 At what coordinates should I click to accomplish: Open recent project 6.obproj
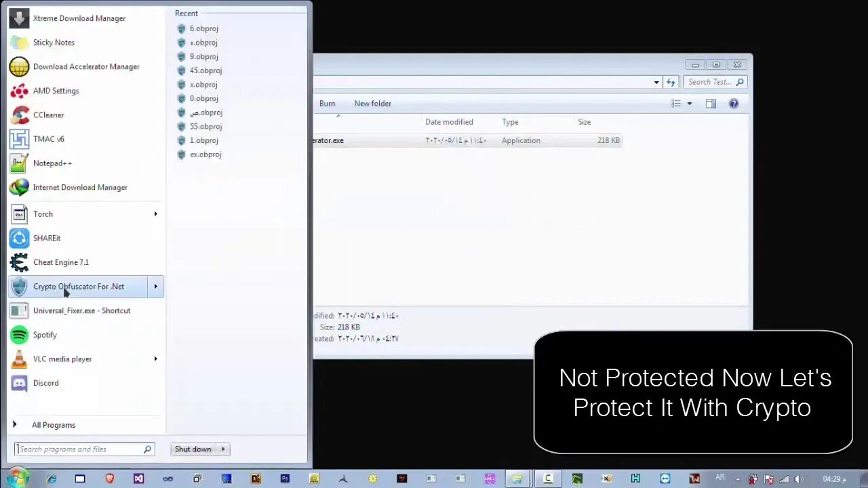203,28
